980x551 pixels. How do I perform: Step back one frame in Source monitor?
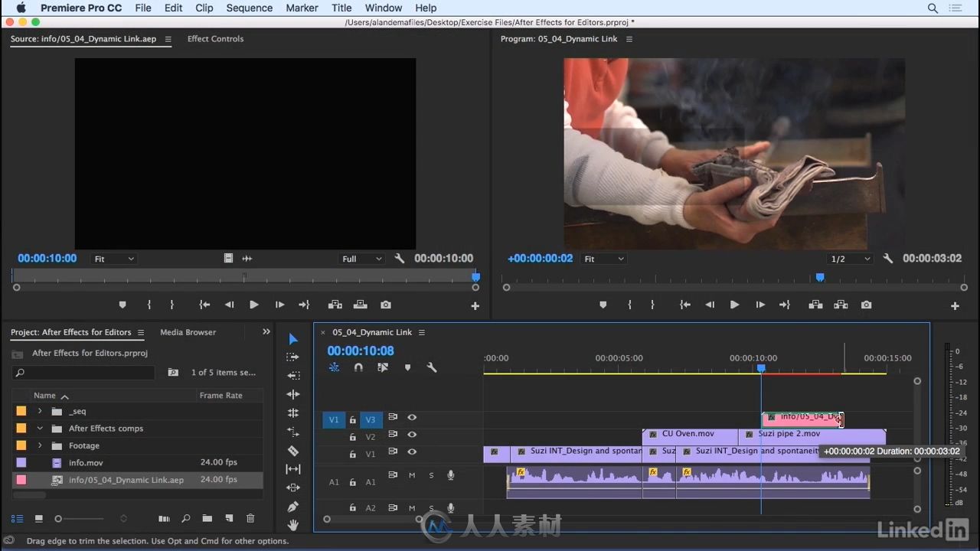coord(229,305)
